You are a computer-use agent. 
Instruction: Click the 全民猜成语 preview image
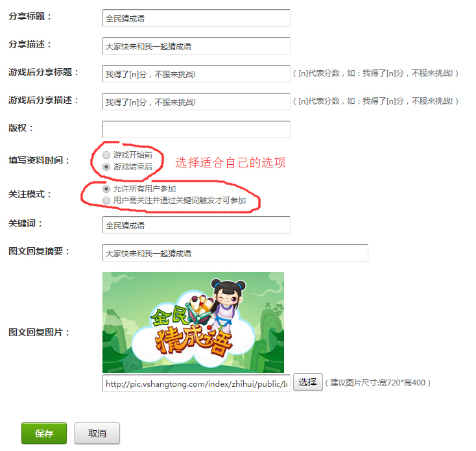coord(193,323)
